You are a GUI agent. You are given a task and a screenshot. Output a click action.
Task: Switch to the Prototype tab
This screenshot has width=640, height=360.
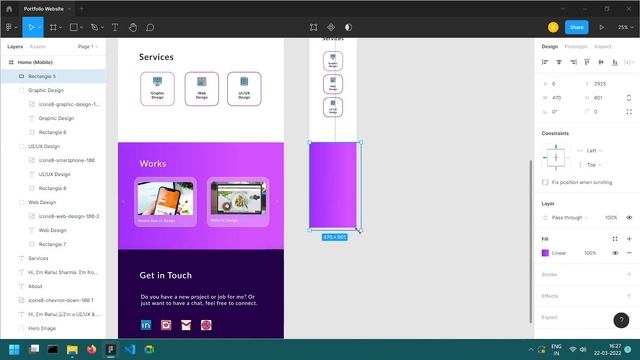click(576, 47)
